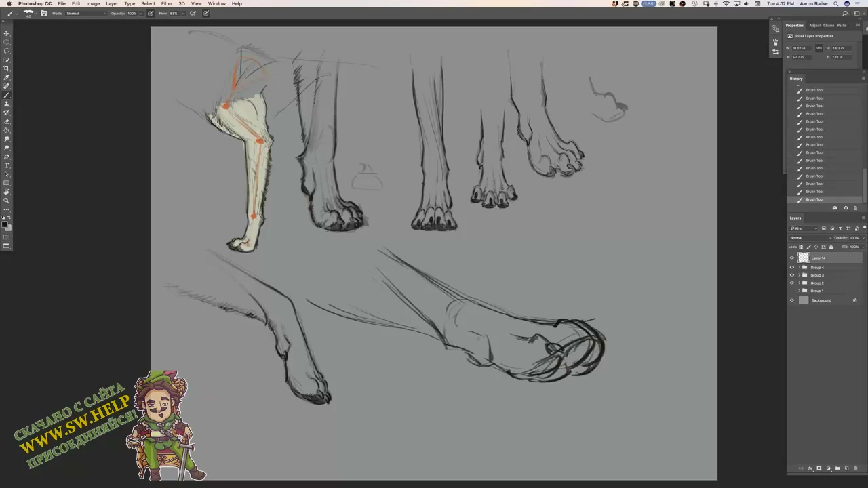This screenshot has width=868, height=488.
Task: Toggle visibility of Background layer
Action: 791,300
